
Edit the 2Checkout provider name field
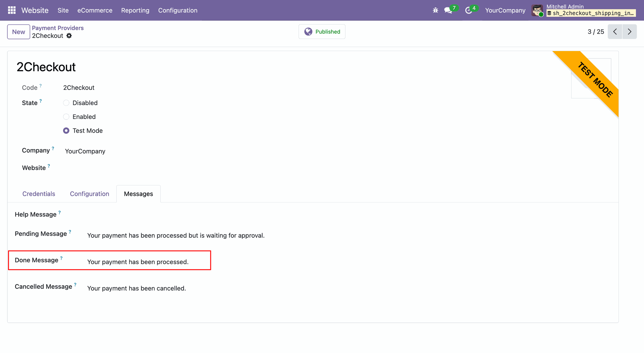coord(46,67)
